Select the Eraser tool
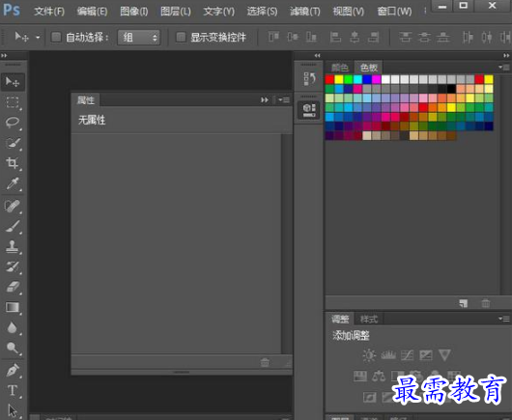512x420 pixels. [x=13, y=287]
